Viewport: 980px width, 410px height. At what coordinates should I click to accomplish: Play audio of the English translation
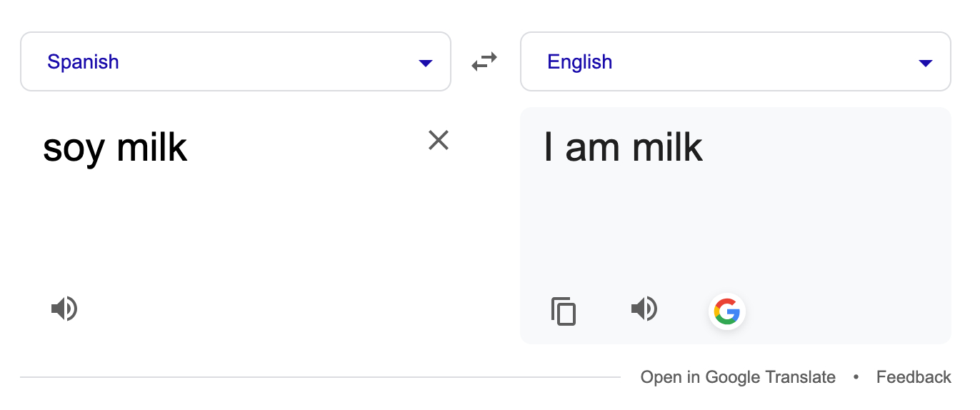644,309
